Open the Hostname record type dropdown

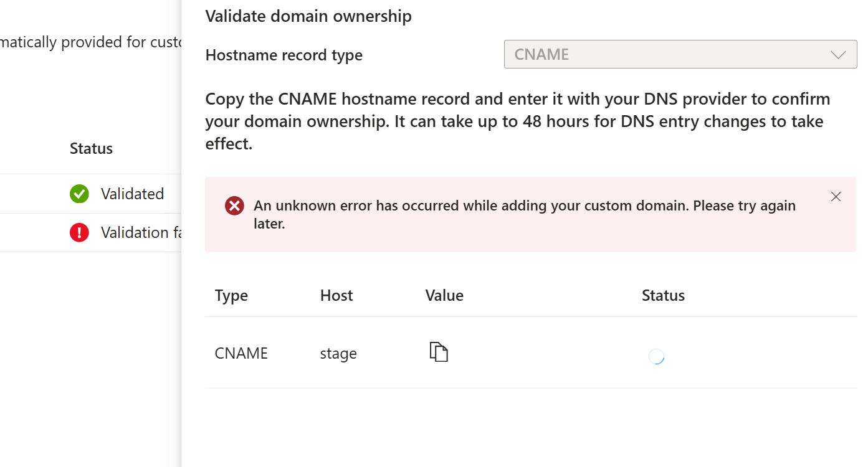pos(680,55)
